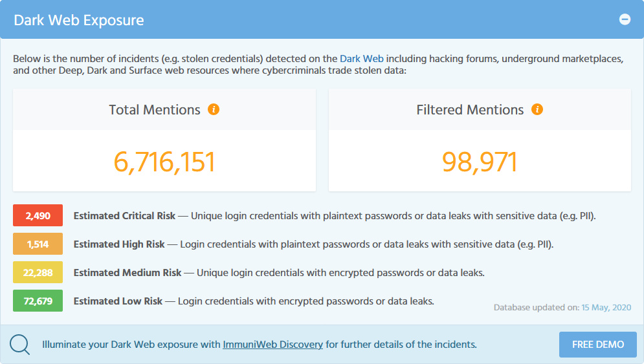The image size is (644, 364).
Task: Click the Filtered Mentions info icon
Action: [537, 109]
